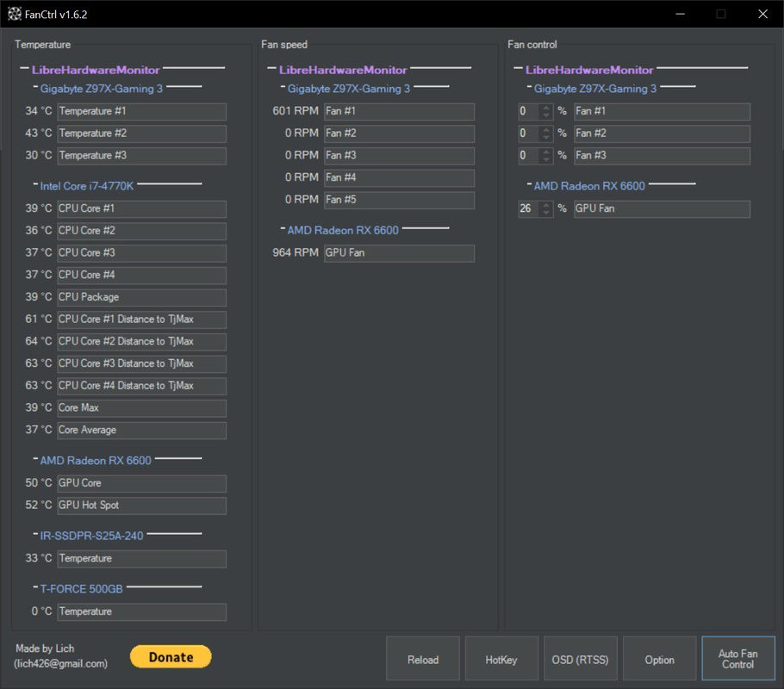Edit Fan #1 name in Fan speed

(399, 111)
